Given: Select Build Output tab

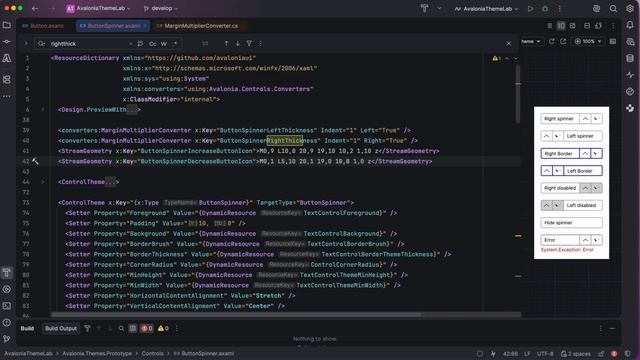Looking at the screenshot, I should (61, 328).
